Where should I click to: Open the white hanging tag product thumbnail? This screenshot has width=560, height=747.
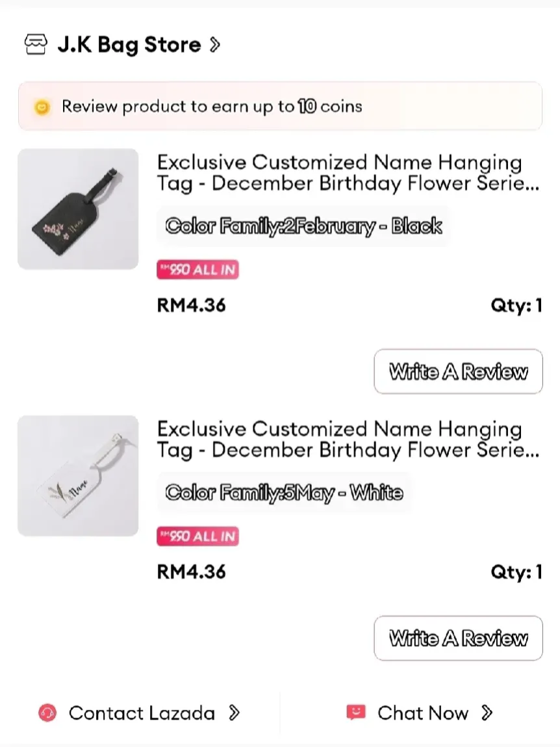[x=78, y=476]
